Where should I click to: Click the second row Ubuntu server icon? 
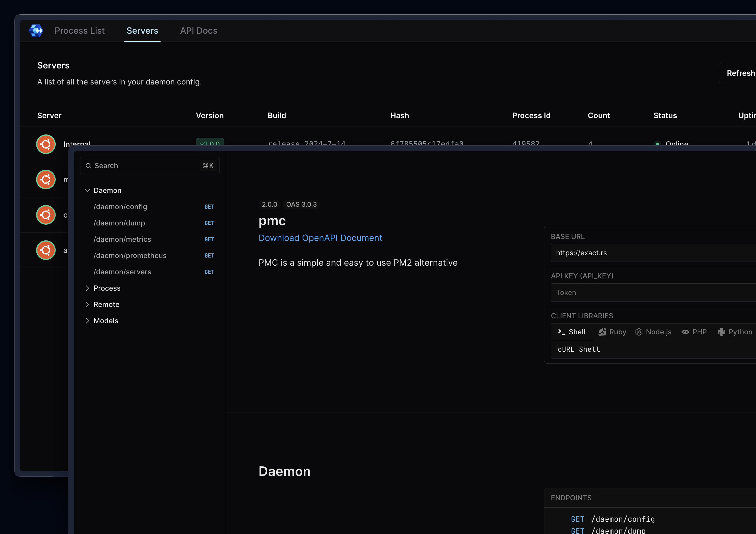point(46,180)
